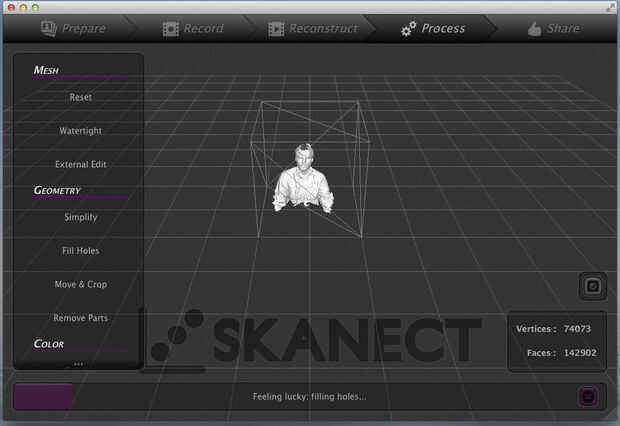This screenshot has height=426, width=620.
Task: Click the Vertices count 74073
Action: pyautogui.click(x=577, y=329)
